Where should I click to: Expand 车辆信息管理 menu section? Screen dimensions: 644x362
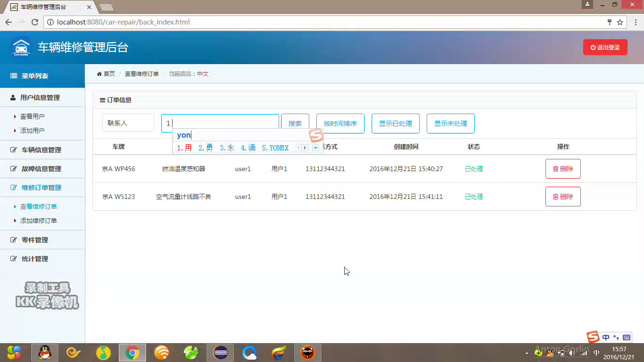click(42, 150)
